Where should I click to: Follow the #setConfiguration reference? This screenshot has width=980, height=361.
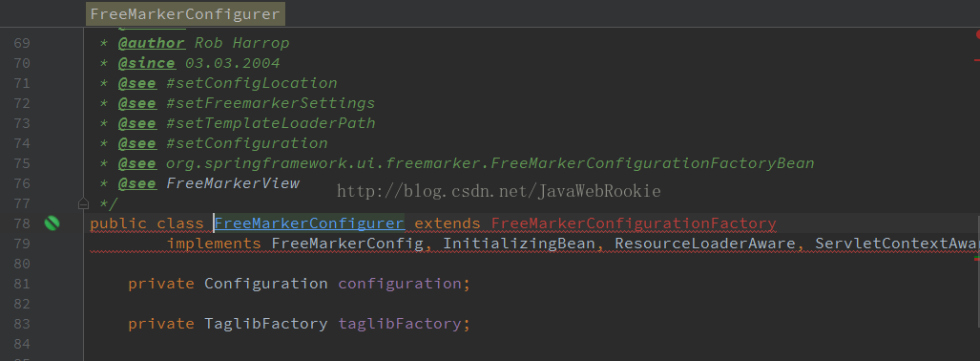pos(247,143)
